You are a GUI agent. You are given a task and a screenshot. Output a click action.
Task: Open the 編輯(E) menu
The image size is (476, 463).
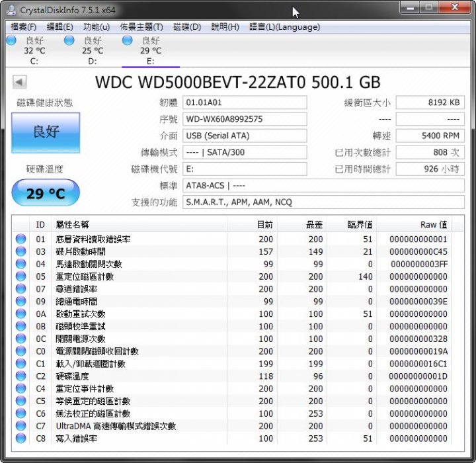(59, 27)
